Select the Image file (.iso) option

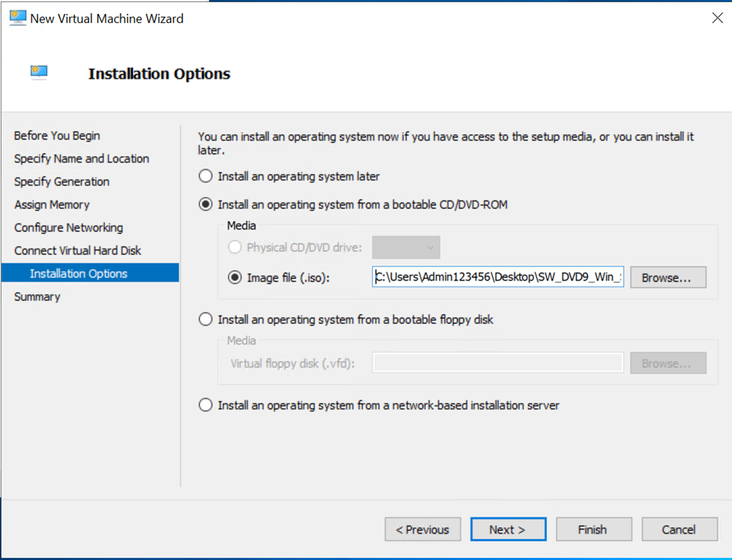(x=237, y=277)
